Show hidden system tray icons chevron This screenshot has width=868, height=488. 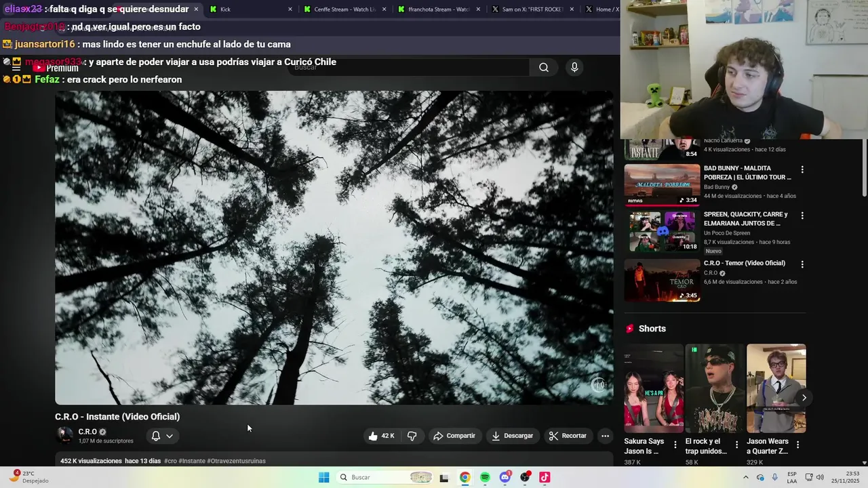pyautogui.click(x=745, y=477)
